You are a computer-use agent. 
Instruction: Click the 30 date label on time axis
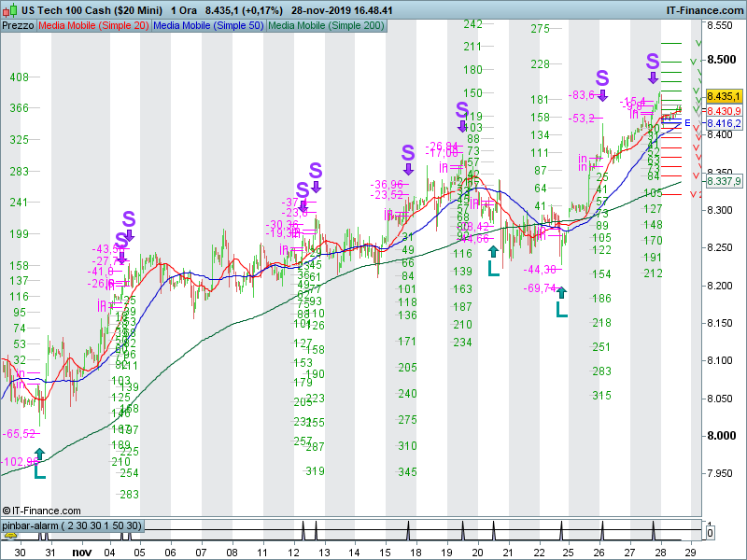pos(20,553)
